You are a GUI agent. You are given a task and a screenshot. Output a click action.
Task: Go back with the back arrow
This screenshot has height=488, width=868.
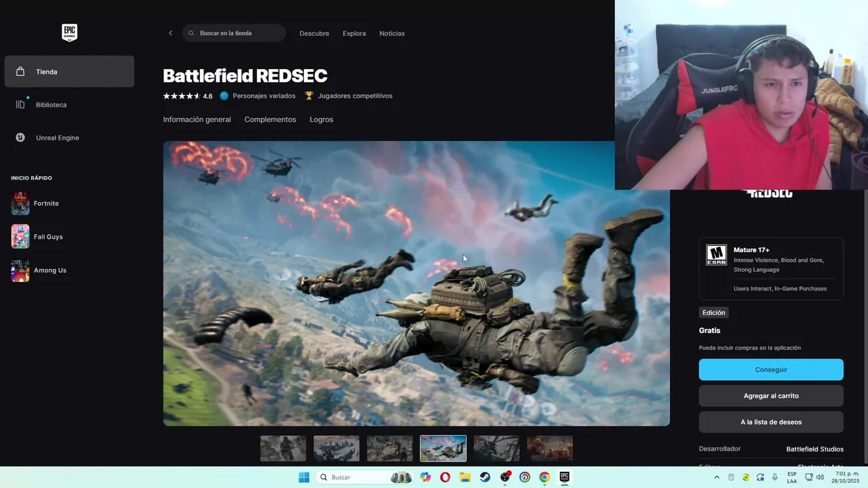pos(170,33)
